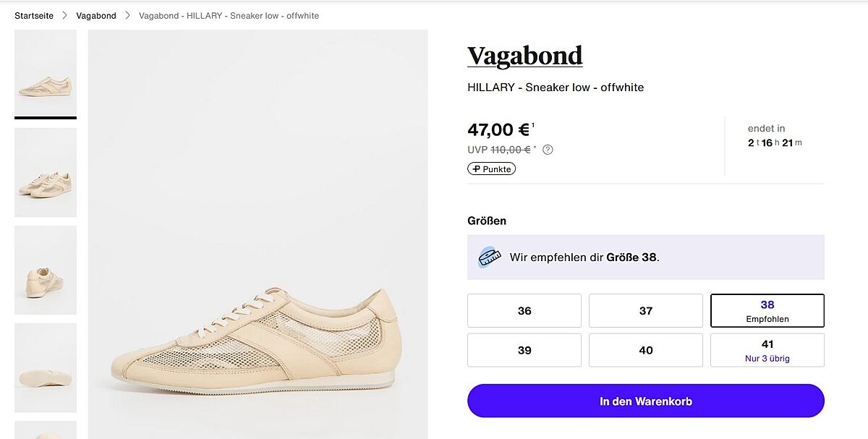Open the Vagabond brand heading link

tap(524, 56)
